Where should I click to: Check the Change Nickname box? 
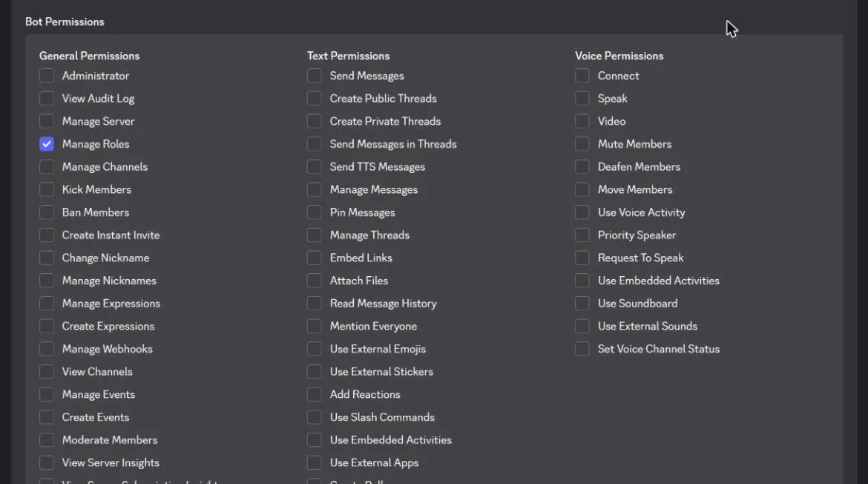[x=47, y=258]
